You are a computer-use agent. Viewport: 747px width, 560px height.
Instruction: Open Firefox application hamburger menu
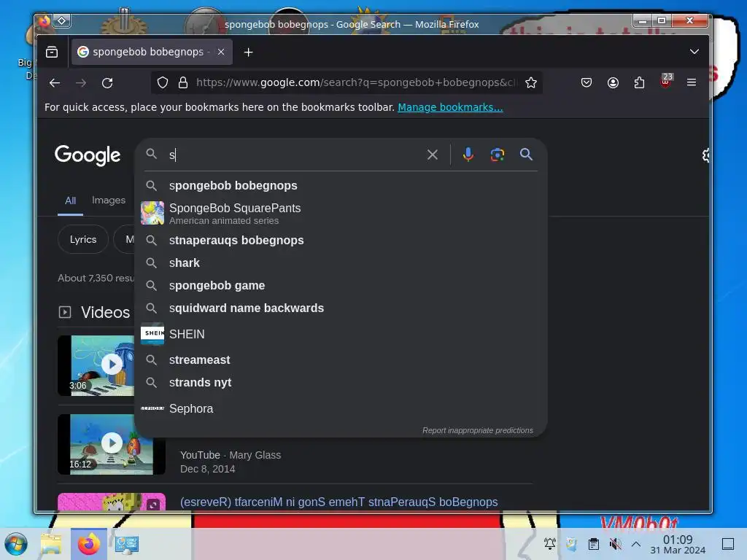(x=692, y=83)
